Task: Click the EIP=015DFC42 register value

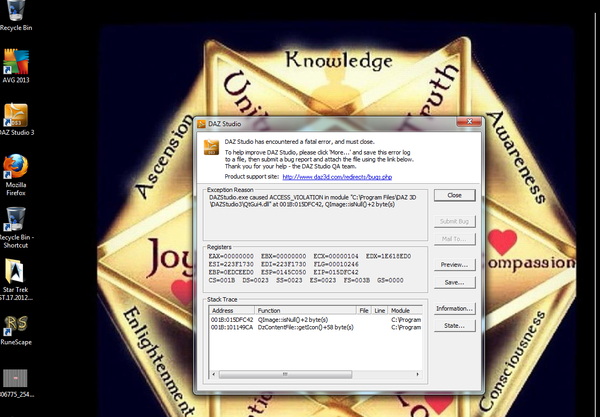Action: click(x=336, y=272)
